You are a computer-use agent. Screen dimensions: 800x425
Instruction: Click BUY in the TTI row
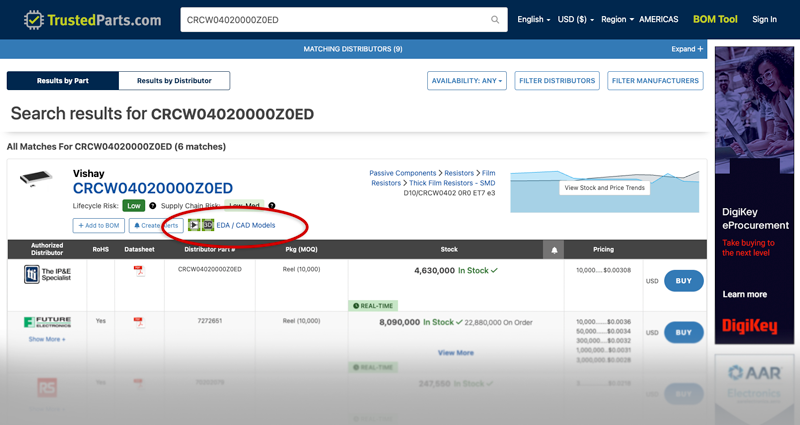coord(684,281)
